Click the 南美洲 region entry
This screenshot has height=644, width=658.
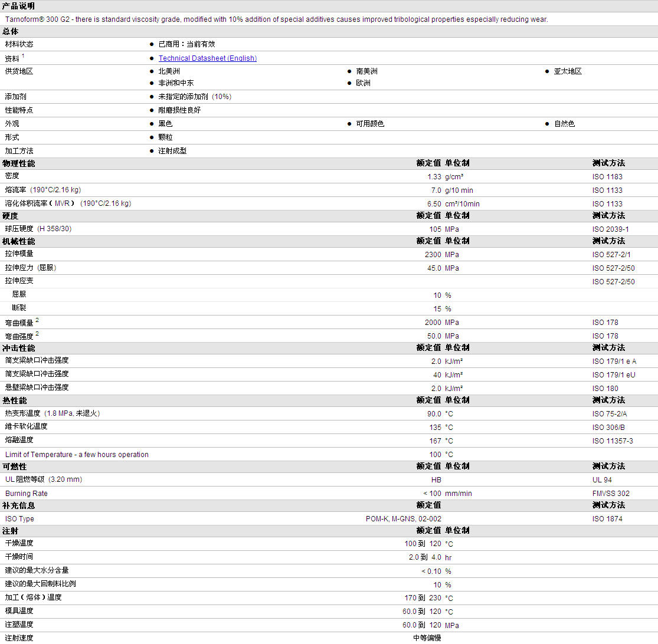point(366,71)
